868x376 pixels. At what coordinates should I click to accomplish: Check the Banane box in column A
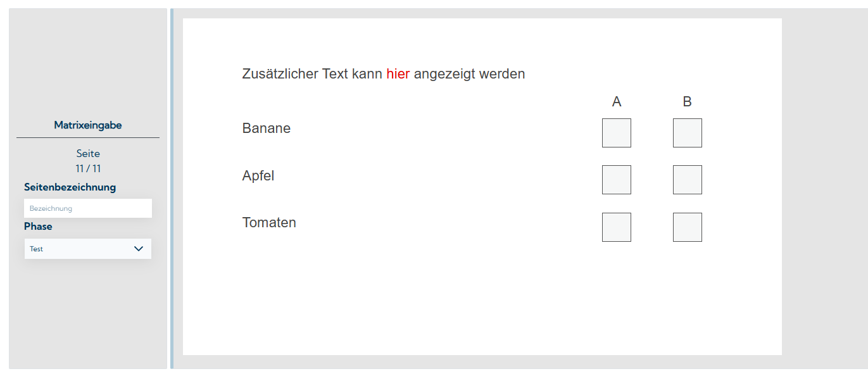(616, 133)
